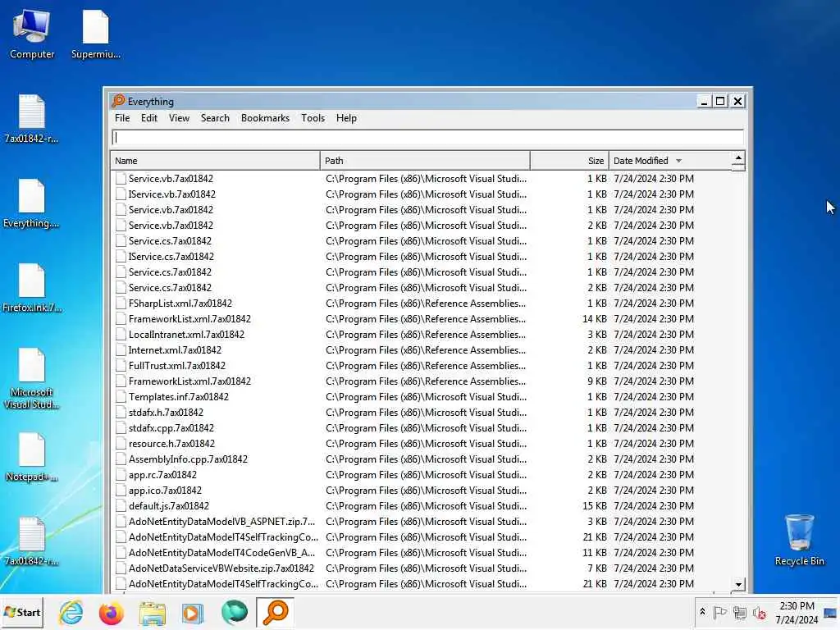Select the file icon of stdafx.h.7ax01842

pos(121,413)
